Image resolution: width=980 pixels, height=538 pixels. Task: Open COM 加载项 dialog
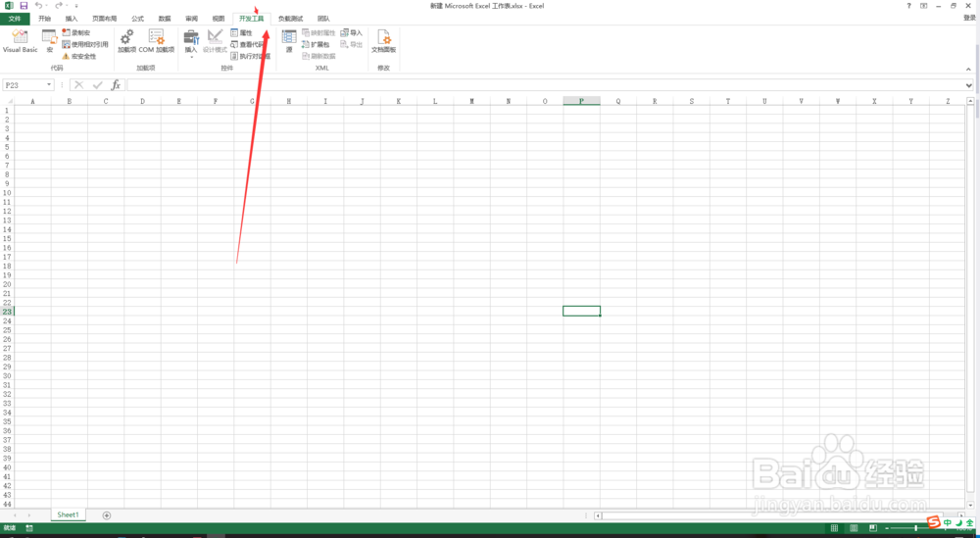pyautogui.click(x=156, y=41)
